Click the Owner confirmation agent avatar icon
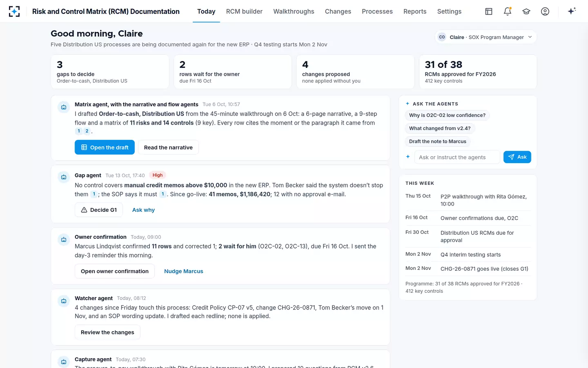588x368 pixels. tap(64, 239)
